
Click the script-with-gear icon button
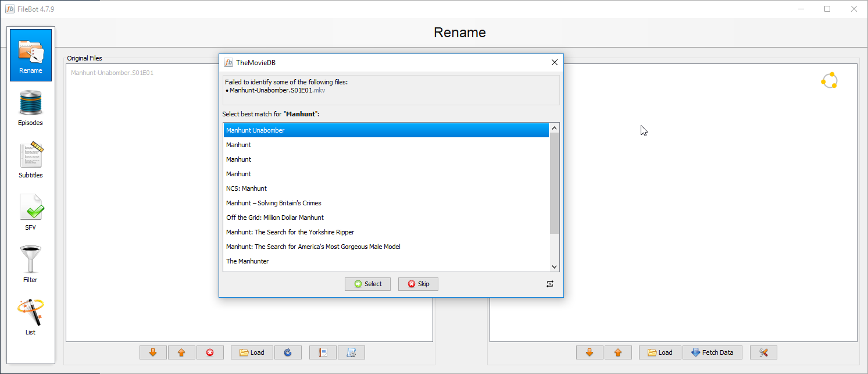click(x=351, y=352)
